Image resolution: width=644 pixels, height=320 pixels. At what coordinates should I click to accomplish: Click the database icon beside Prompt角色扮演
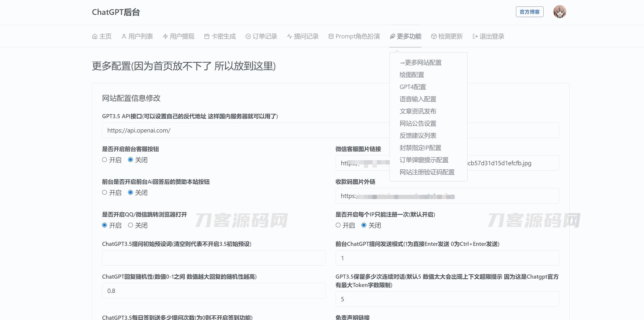coord(331,36)
